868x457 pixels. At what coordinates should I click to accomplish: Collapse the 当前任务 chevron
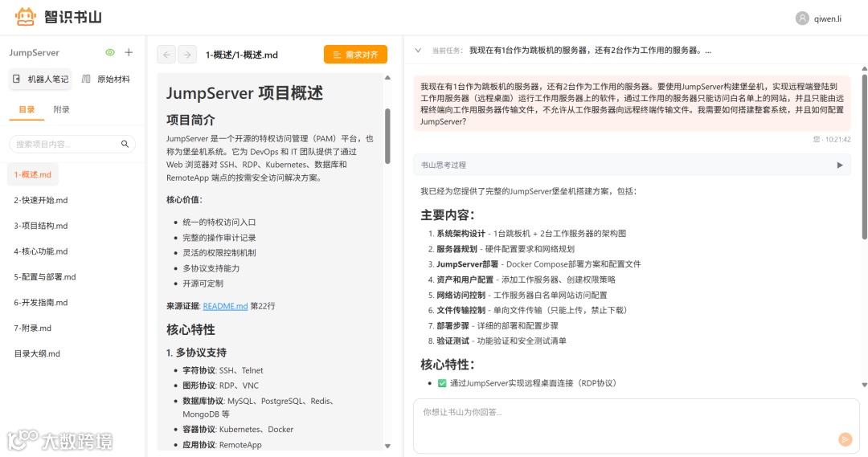(x=418, y=51)
